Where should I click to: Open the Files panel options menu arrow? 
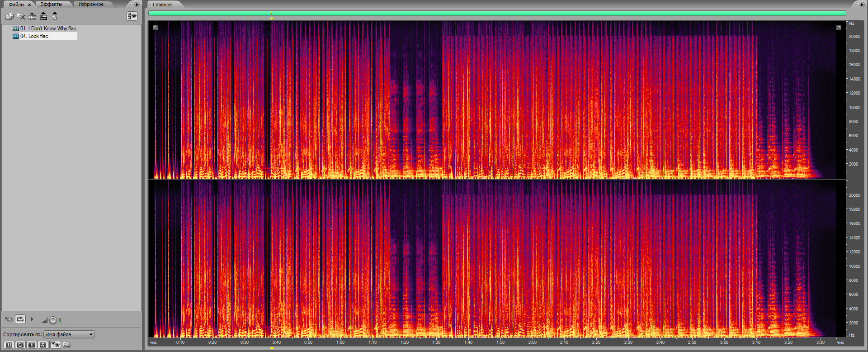[137, 5]
